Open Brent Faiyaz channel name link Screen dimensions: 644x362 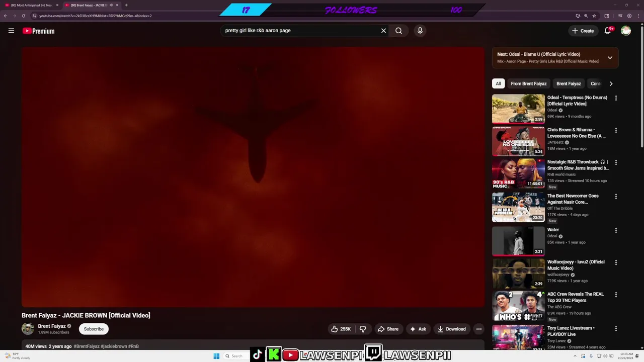tap(52, 326)
